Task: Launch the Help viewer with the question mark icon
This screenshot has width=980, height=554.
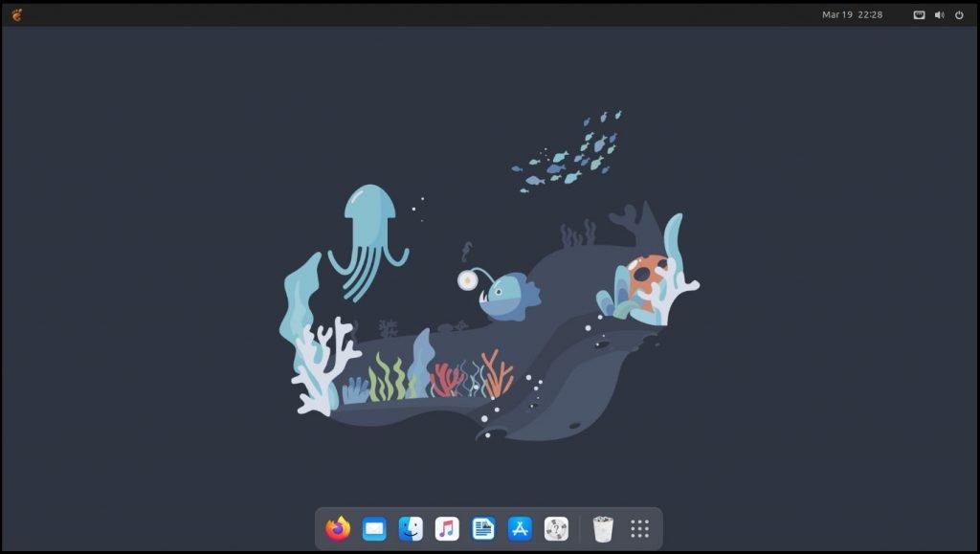Action: click(x=557, y=527)
